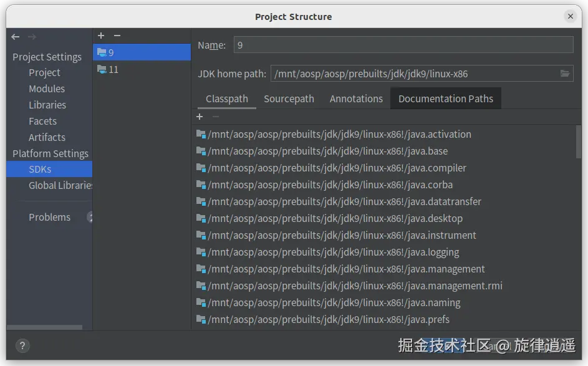Remove selected SDK with minus icon
This screenshot has height=366, width=588.
pyautogui.click(x=117, y=36)
